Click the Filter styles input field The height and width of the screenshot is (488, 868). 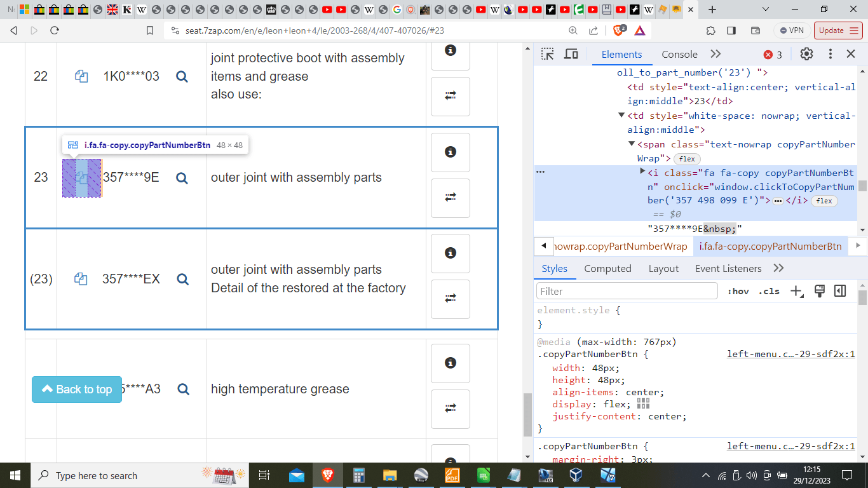627,291
